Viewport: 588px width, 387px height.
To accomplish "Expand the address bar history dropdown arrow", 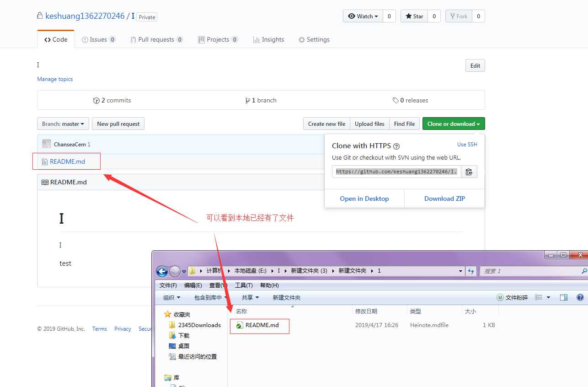I will point(460,271).
